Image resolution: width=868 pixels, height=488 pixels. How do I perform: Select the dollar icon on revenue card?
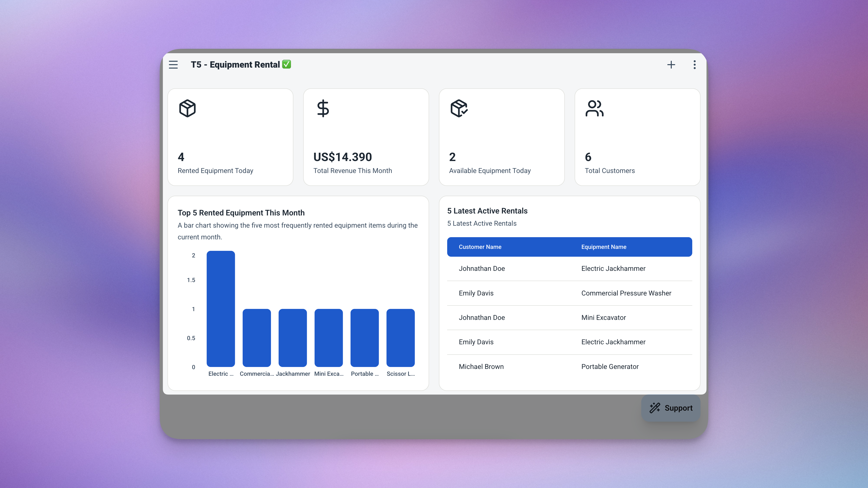[x=323, y=108]
